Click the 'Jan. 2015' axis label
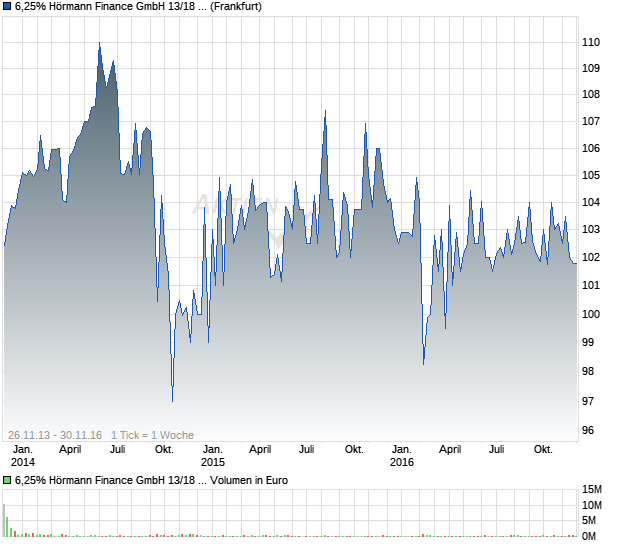 coord(213,456)
